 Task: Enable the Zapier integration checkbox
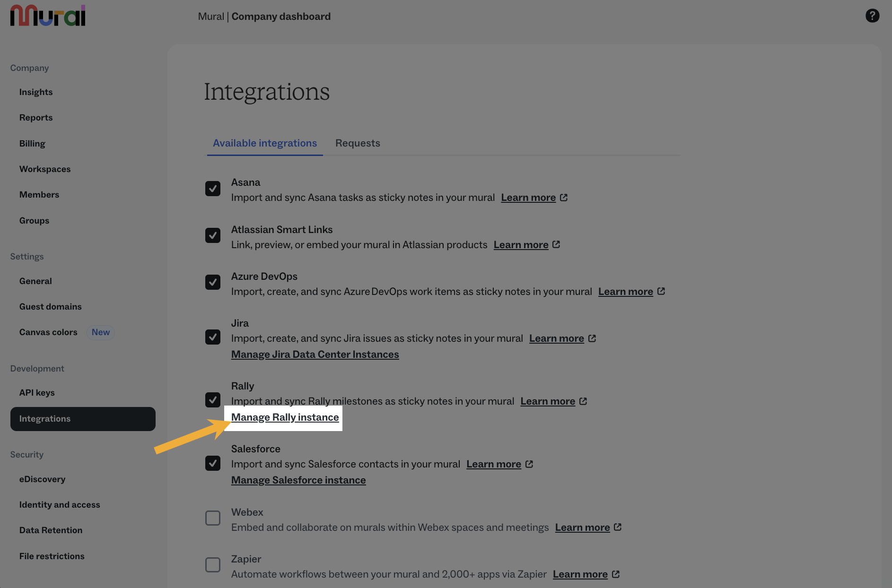tap(213, 565)
